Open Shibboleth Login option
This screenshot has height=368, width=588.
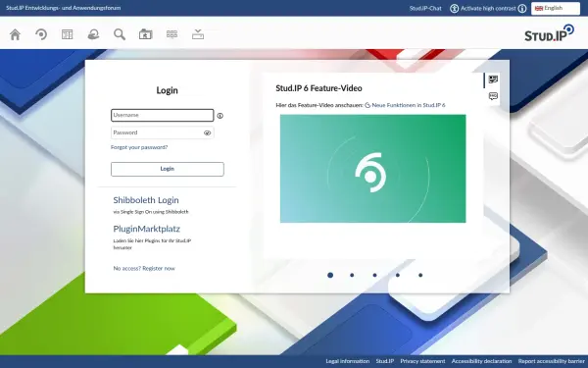[146, 200]
